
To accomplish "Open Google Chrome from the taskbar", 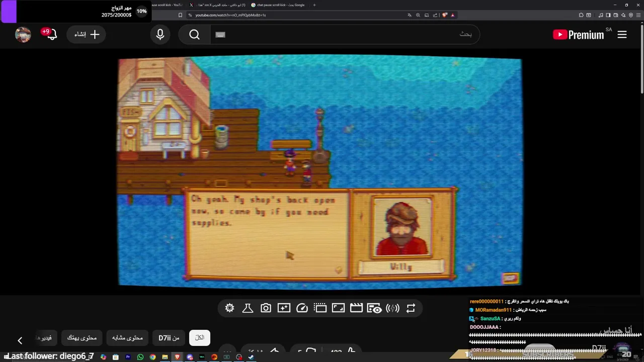I will pyautogui.click(x=152, y=357).
